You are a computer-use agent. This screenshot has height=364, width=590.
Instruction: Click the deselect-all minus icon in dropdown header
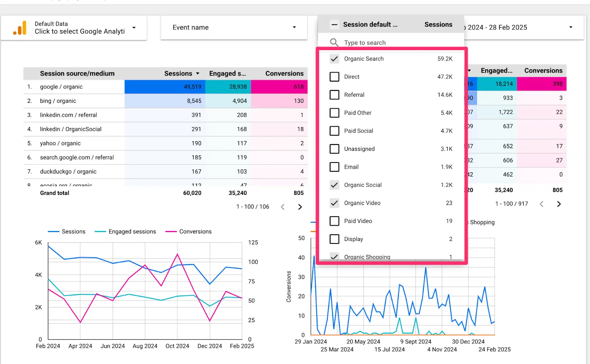(334, 25)
